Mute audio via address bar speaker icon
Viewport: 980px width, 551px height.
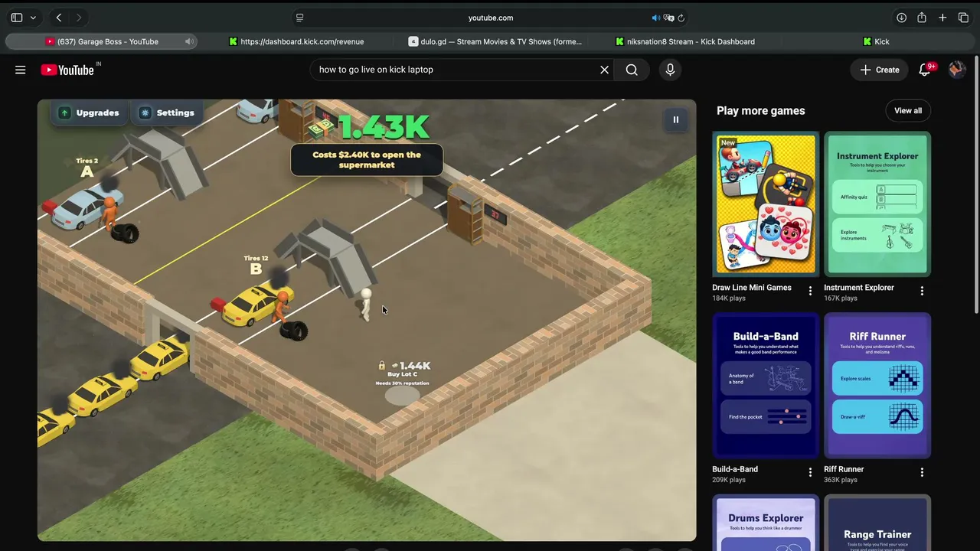[655, 18]
